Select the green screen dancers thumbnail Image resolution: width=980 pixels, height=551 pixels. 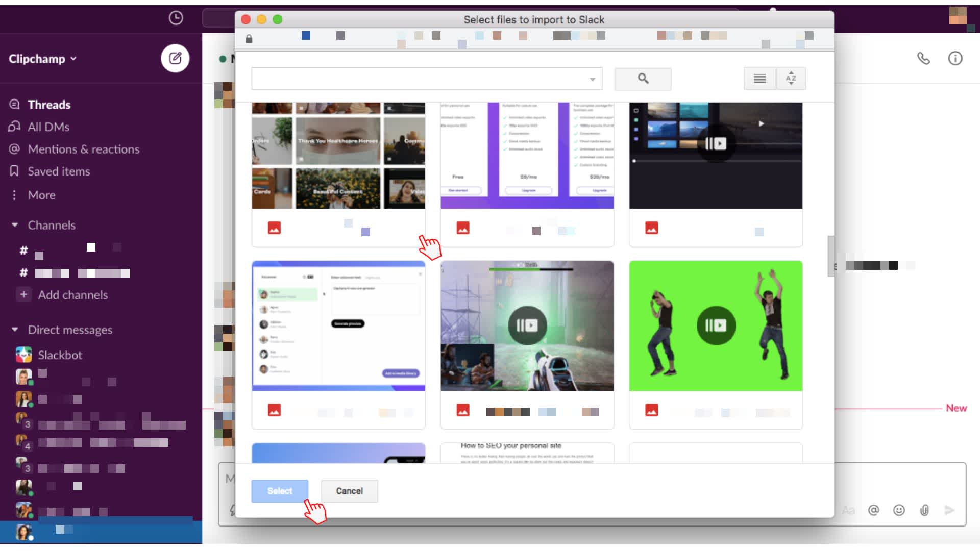(716, 326)
